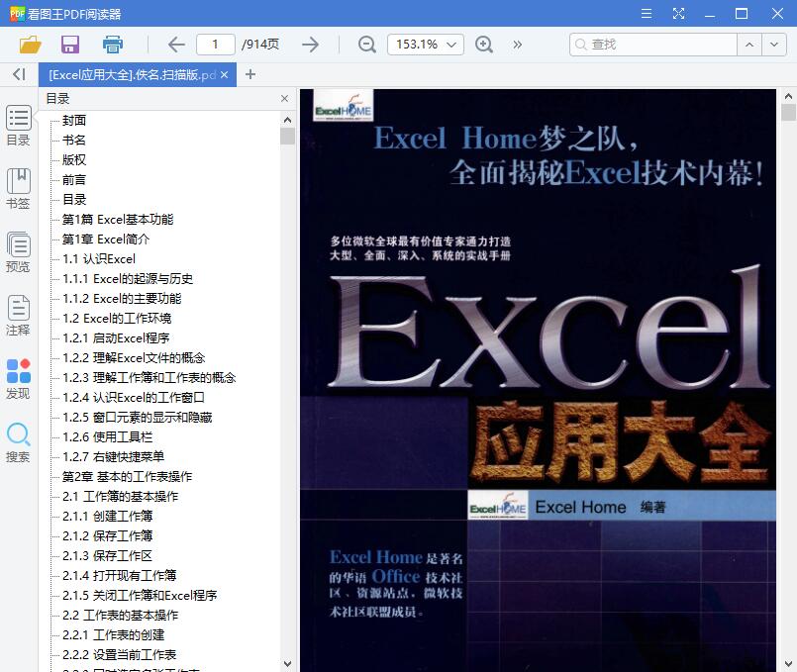Viewport: 797px width, 672px height.
Task: Open a file with the folder icon
Action: click(x=30, y=45)
